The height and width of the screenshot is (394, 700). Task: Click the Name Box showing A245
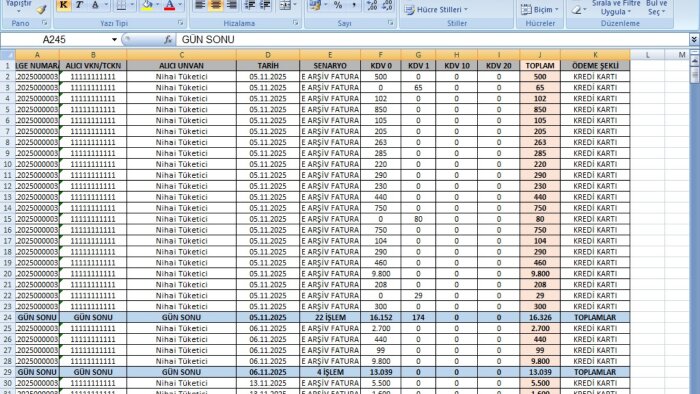point(54,40)
